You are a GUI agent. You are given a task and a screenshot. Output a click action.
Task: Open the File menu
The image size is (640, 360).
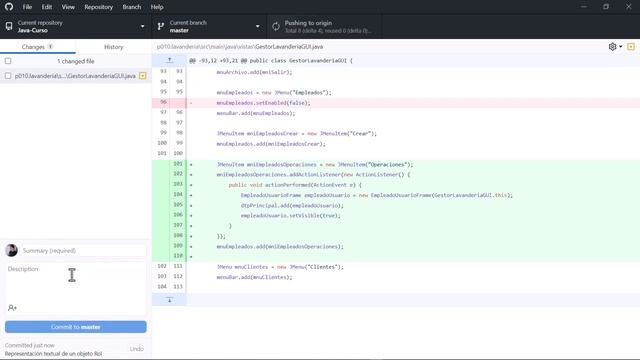27,7
